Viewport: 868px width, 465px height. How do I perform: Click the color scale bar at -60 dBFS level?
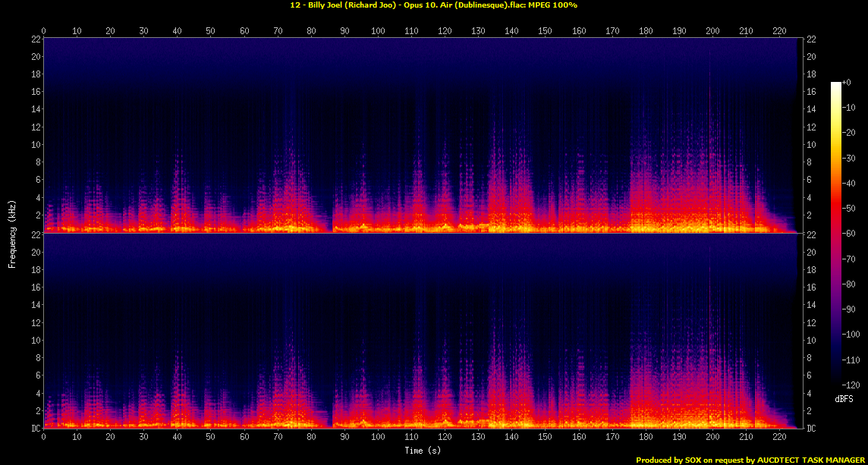[836, 233]
